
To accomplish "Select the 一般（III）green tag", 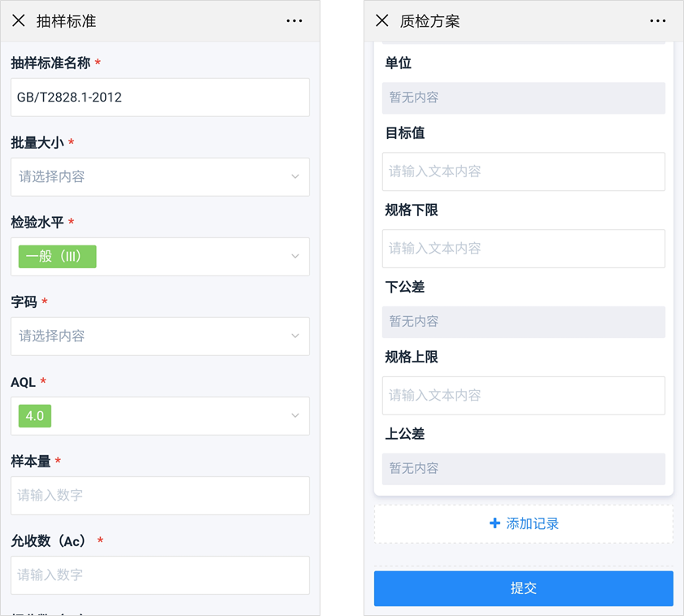I will pyautogui.click(x=57, y=256).
